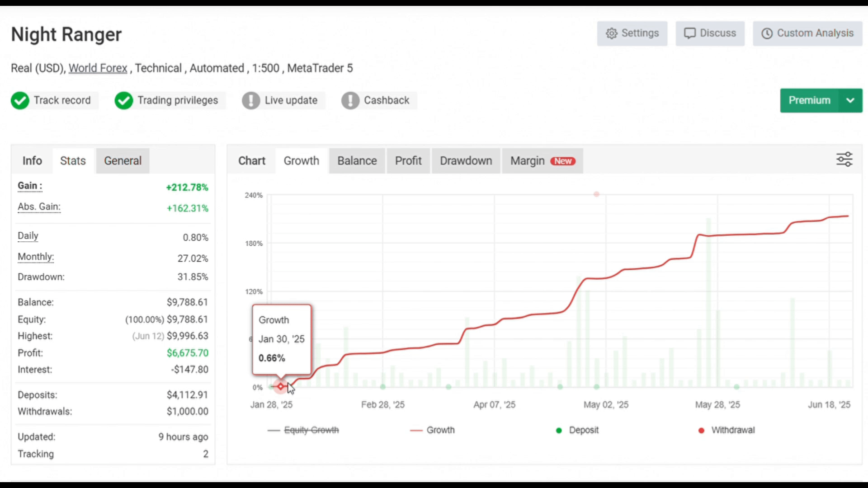Click the Margin tab New badge
Screen dimensions: 868x488
click(563, 161)
